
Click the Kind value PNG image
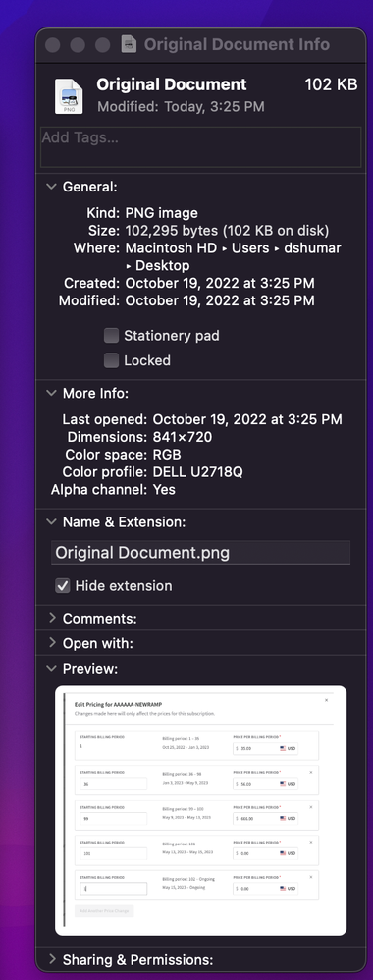click(x=161, y=213)
